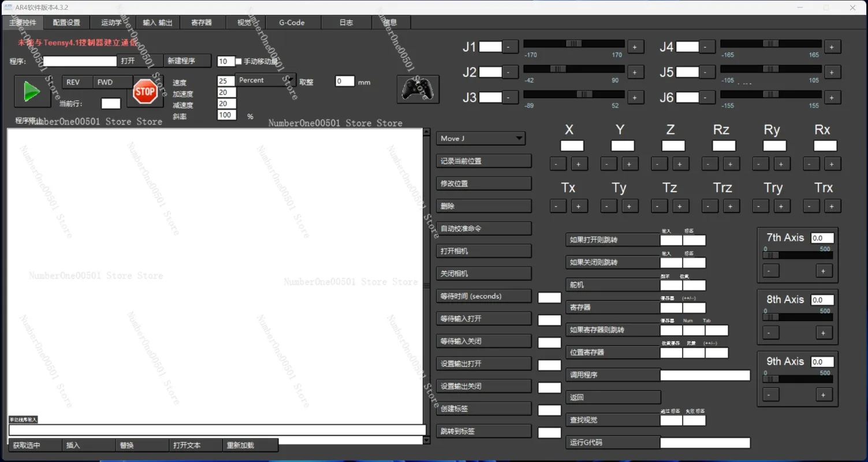This screenshot has width=868, height=462.
Task: Click the 替换 button
Action: coord(142,445)
